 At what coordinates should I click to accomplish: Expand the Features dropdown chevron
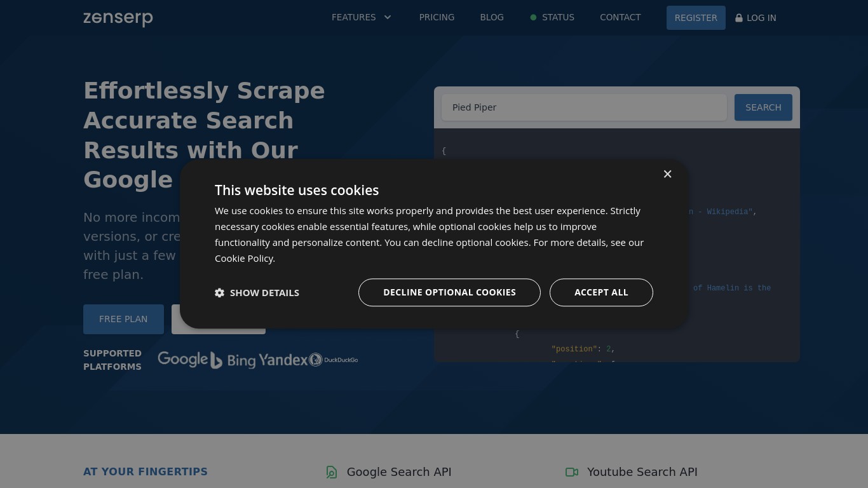tap(388, 18)
